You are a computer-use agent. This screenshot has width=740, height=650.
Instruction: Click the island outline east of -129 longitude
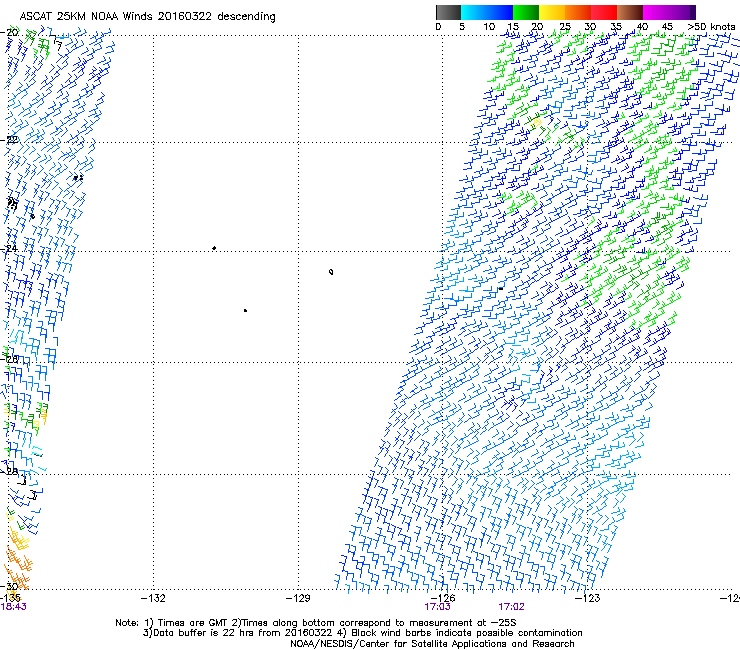pos(331,271)
